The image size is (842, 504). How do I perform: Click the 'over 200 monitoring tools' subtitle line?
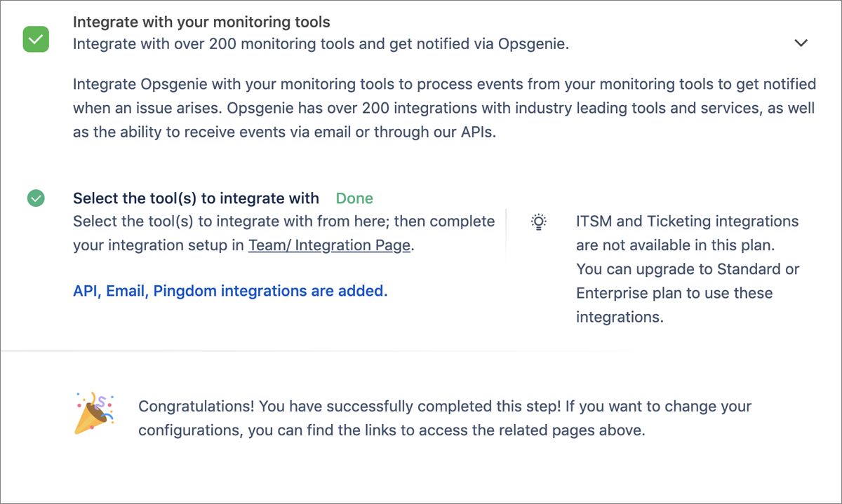coord(321,43)
